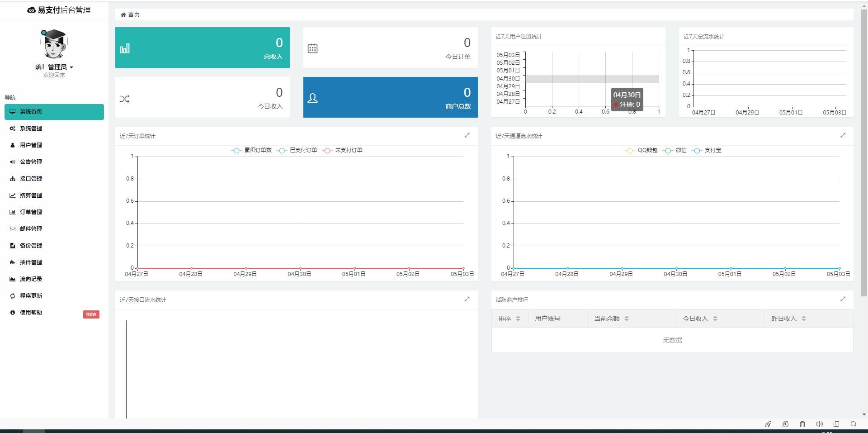Image resolution: width=868 pixels, height=433 pixels.
Task: Click the 使用帮助 info icon
Action: (x=12, y=313)
